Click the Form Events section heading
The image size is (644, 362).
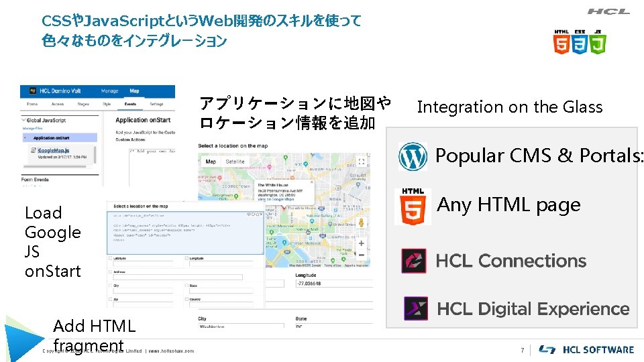pos(35,180)
